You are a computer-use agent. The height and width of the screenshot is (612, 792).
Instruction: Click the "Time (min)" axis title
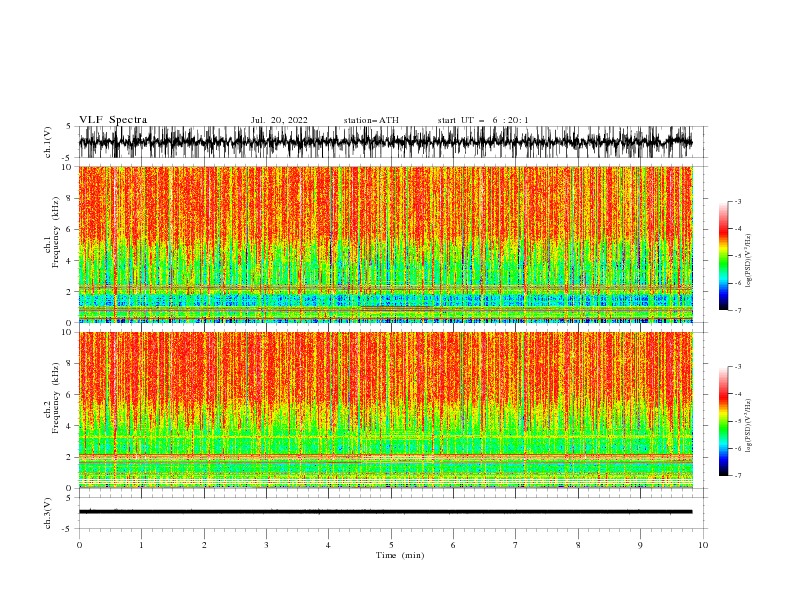[x=400, y=555]
